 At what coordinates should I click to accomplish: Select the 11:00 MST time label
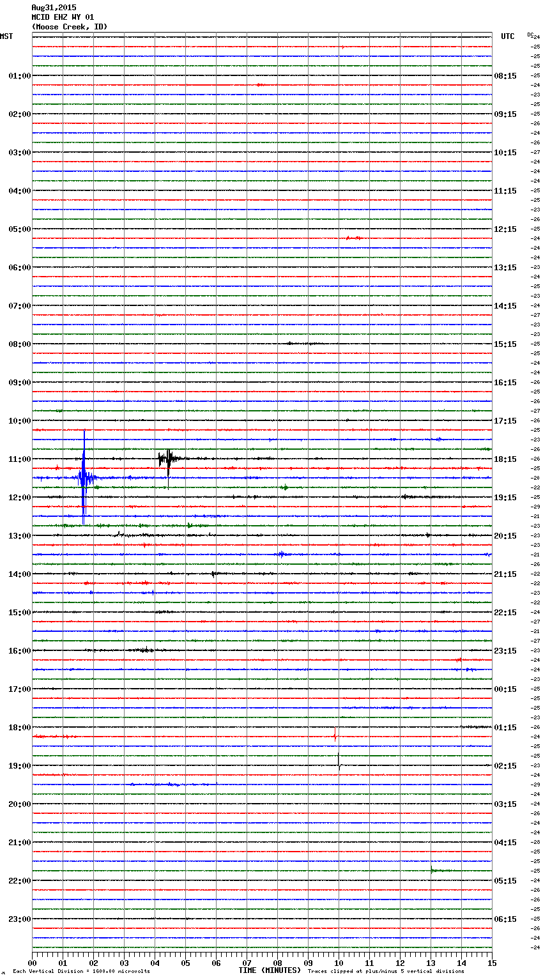pyautogui.click(x=19, y=459)
